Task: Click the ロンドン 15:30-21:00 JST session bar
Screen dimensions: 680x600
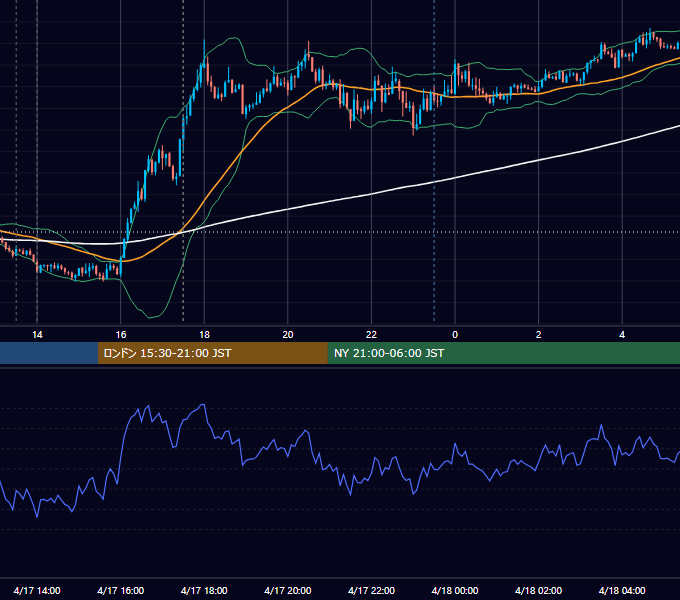Action: click(x=212, y=353)
